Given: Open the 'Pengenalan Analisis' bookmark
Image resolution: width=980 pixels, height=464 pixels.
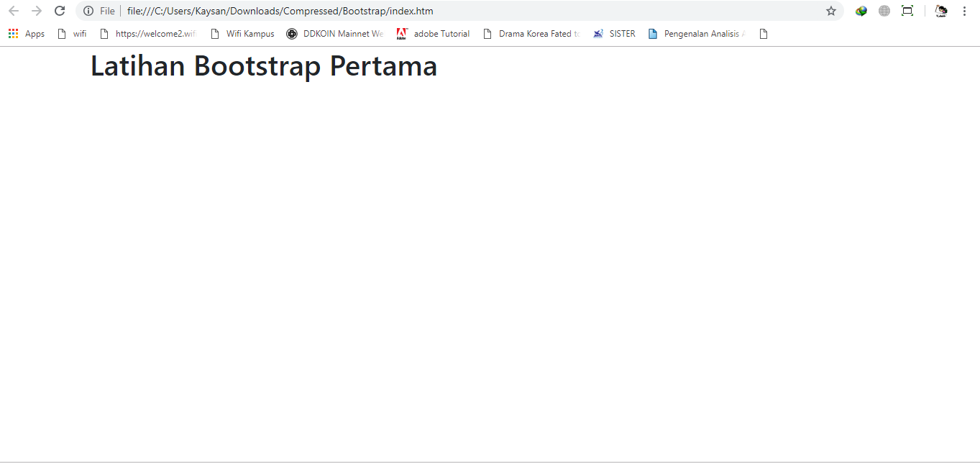Looking at the screenshot, I should [696, 33].
